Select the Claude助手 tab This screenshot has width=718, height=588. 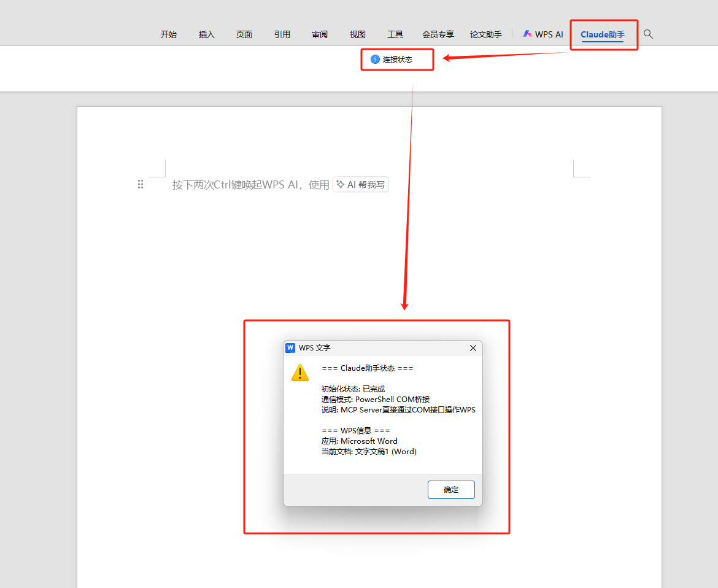click(603, 34)
